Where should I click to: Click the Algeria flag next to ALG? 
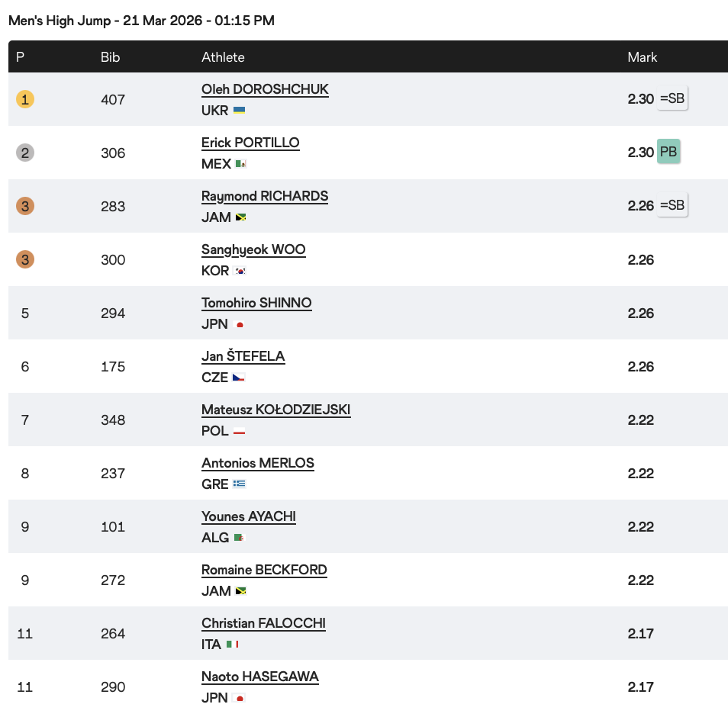239,538
